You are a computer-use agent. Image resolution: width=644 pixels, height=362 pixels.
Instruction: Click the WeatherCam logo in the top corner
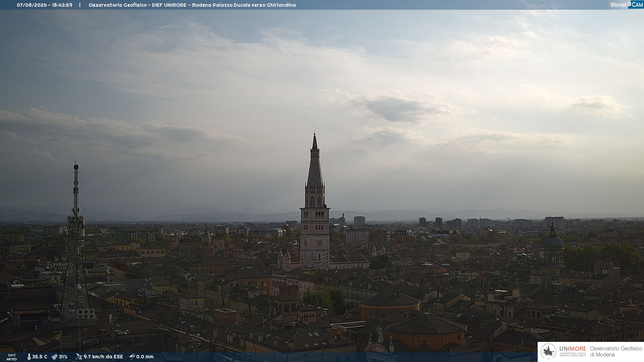(x=627, y=5)
